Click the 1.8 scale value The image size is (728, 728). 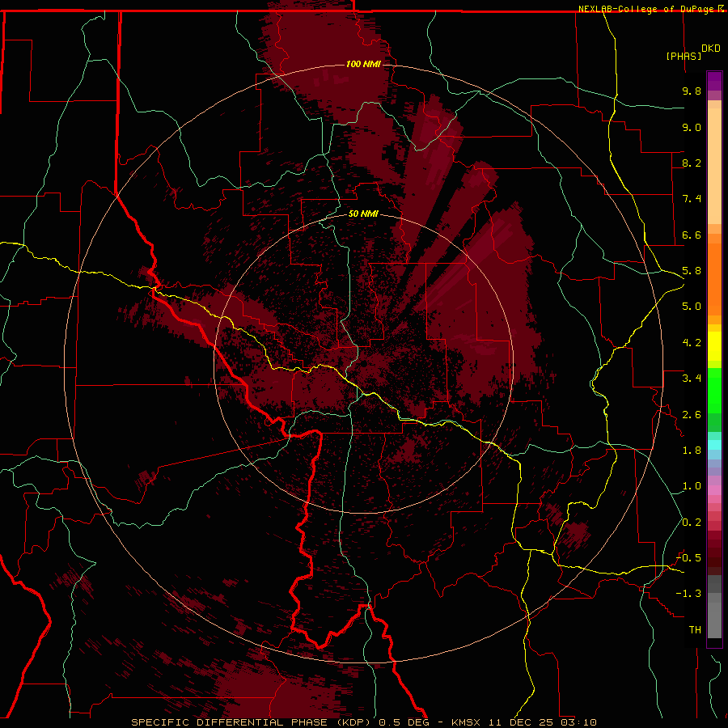click(x=692, y=451)
